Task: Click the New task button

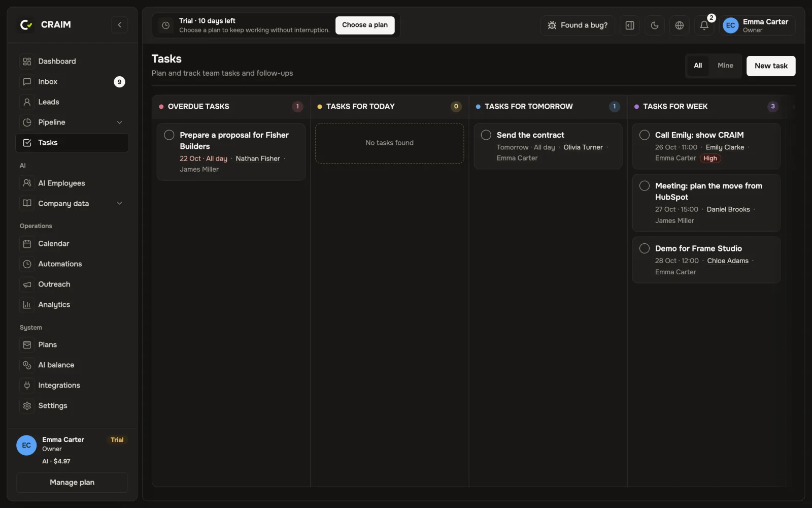Action: [x=771, y=66]
